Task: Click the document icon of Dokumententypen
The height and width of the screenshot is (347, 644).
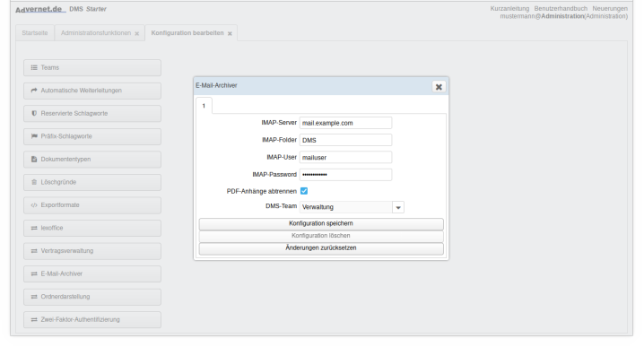Action: [x=34, y=160]
